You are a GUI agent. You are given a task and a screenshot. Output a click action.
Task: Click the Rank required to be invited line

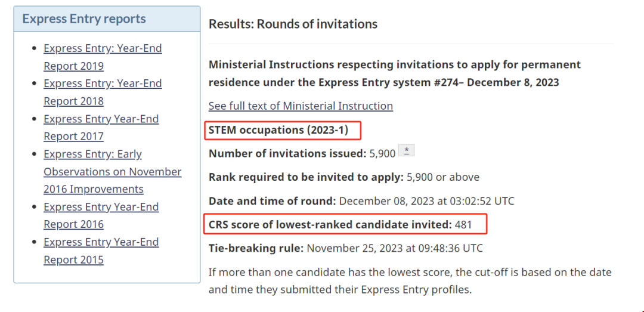(x=343, y=177)
